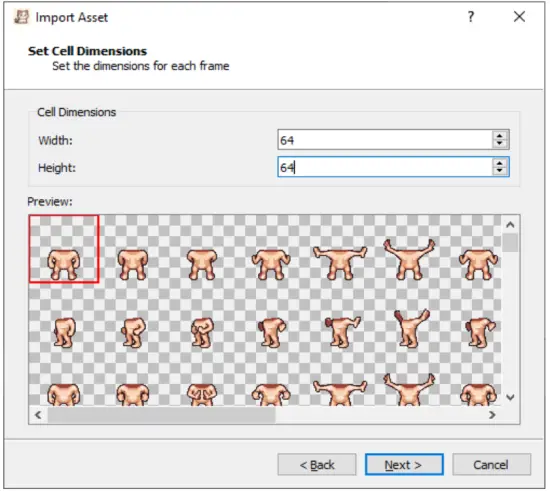Select second frame in first preview row
The width and height of the screenshot is (550, 491).
[133, 264]
